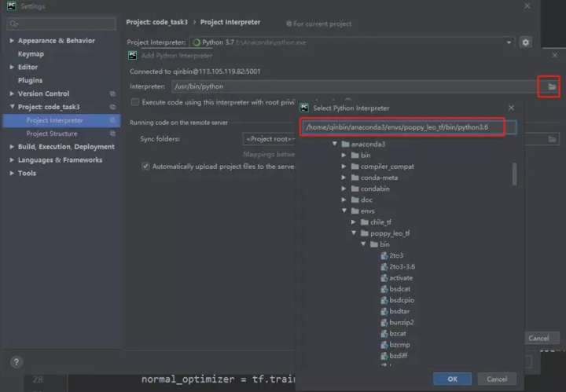Collapse the anaconda3 folder node
This screenshot has height=392, width=566.
click(335, 144)
